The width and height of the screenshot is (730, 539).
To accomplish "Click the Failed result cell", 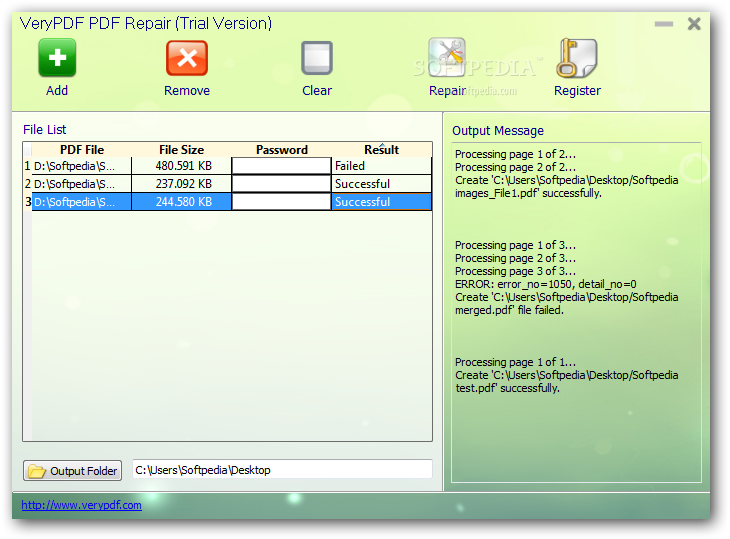I will point(382,166).
